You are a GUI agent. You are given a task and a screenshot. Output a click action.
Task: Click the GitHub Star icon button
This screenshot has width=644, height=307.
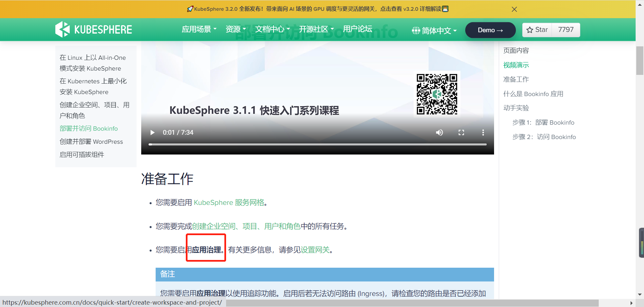coord(537,30)
